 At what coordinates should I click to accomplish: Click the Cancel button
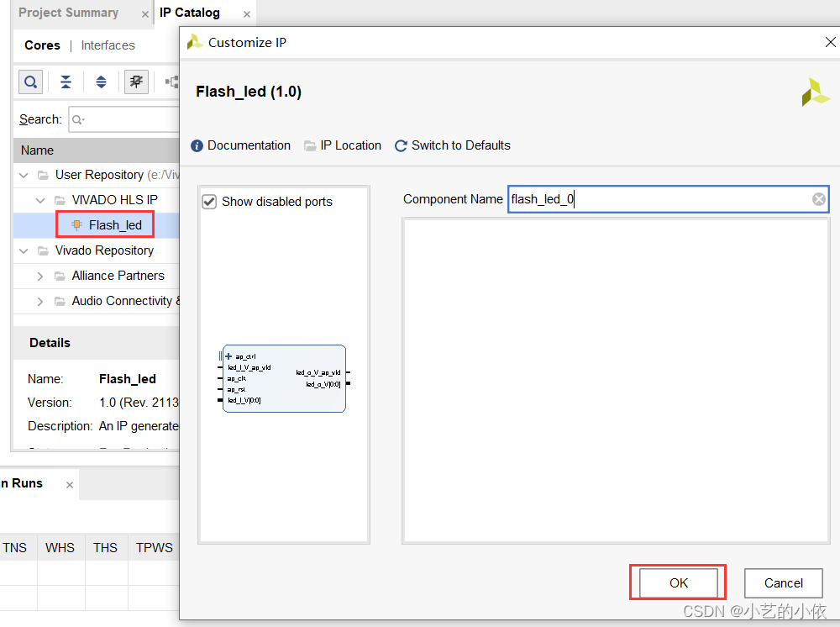point(783,583)
